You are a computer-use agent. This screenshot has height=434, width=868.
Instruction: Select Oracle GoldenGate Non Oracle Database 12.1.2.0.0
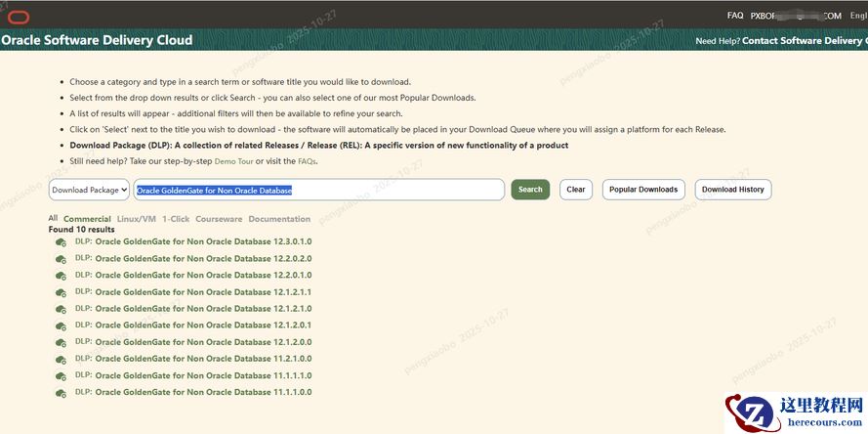203,342
